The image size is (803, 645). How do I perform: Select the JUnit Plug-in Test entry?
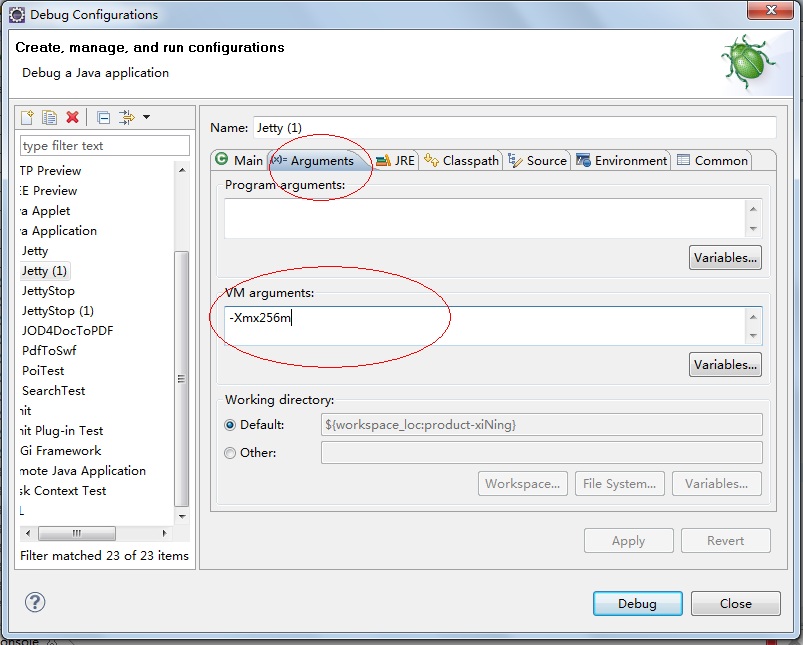tap(61, 430)
